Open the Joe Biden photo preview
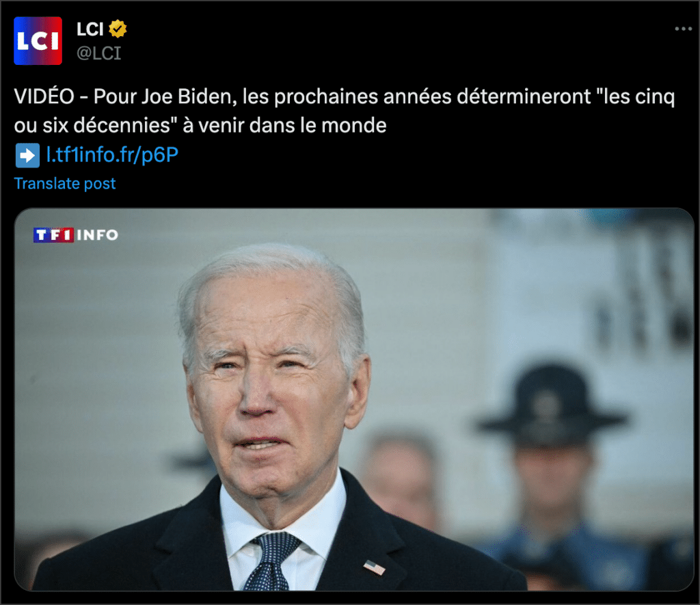The image size is (700, 605). click(354, 400)
